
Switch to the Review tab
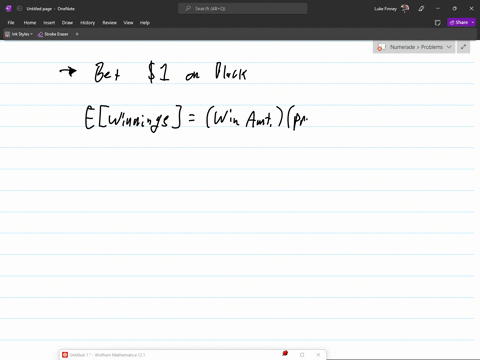pyautogui.click(x=109, y=23)
